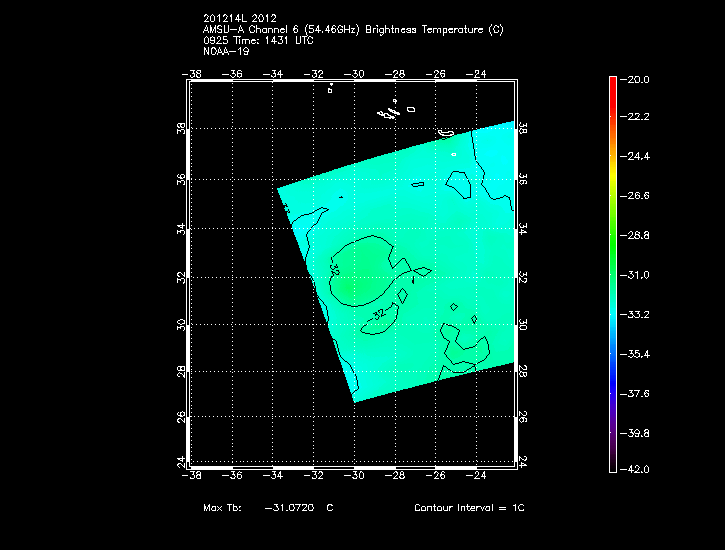Click the -35.4 color scale label
The height and width of the screenshot is (550, 725).
[638, 353]
